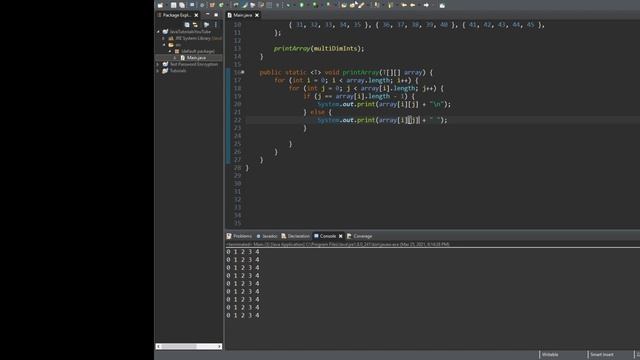Collapse the default package node

pyautogui.click(x=170, y=51)
